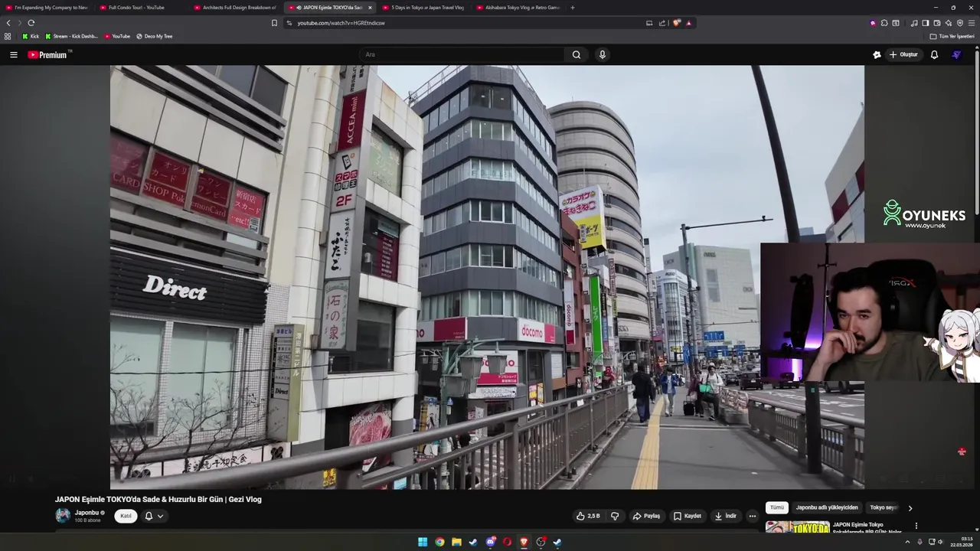Image resolution: width=980 pixels, height=551 pixels.
Task: Close the active JAPON Eşimle TOKYO tab
Action: 370,8
